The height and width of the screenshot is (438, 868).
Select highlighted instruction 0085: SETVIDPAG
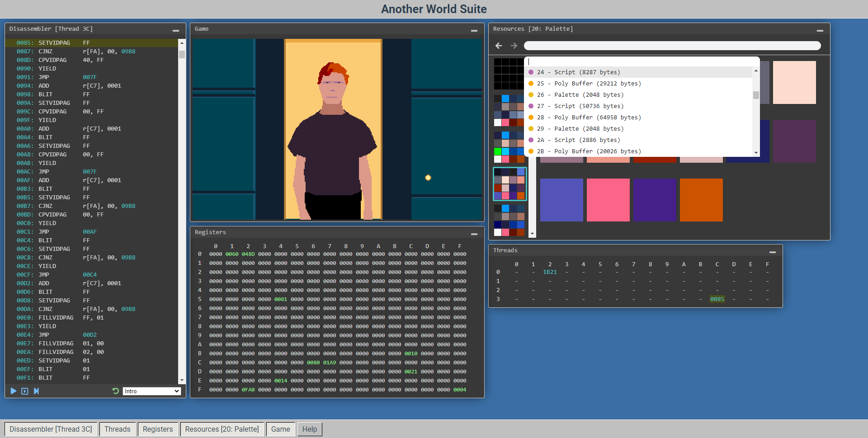pyautogui.click(x=91, y=43)
